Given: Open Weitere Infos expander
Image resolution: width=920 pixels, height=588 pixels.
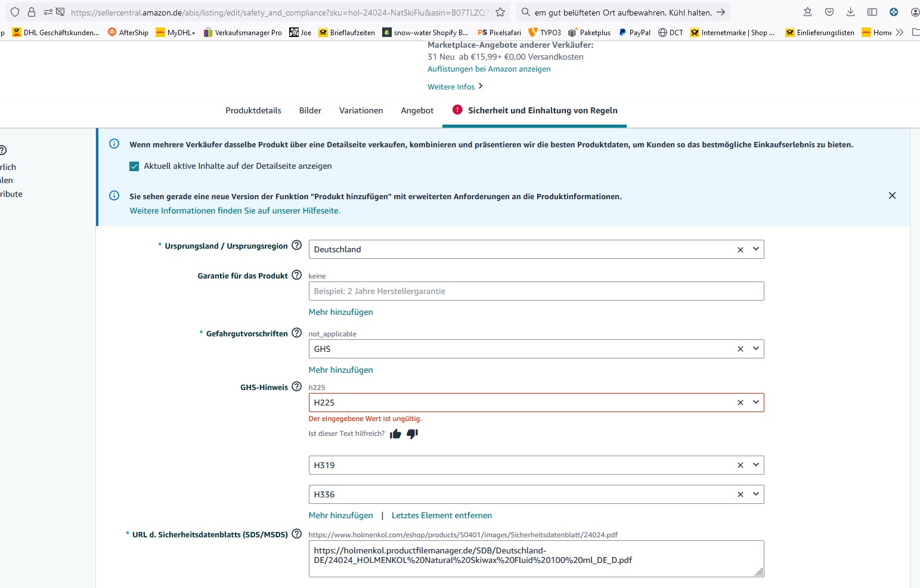Looking at the screenshot, I should [455, 86].
